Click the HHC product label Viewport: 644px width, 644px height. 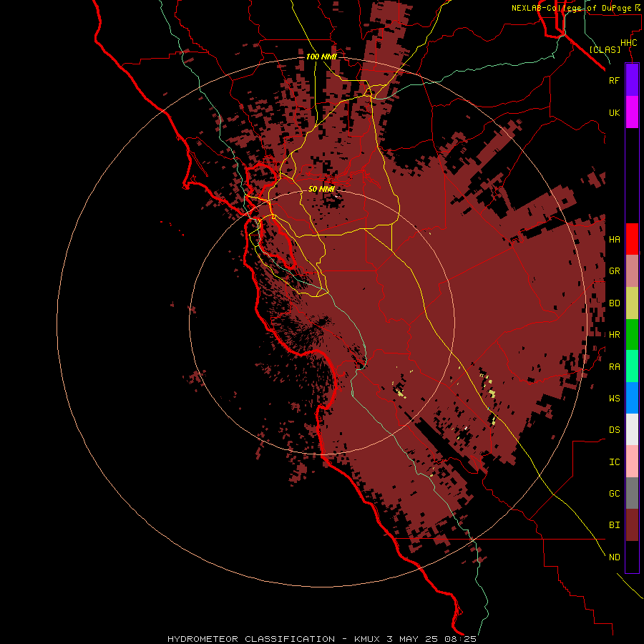[628, 43]
